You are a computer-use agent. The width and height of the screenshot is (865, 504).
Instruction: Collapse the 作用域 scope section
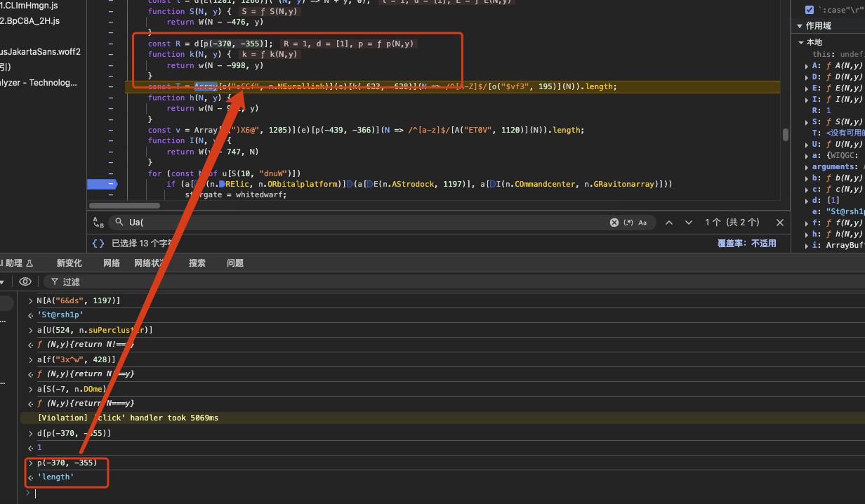pyautogui.click(x=799, y=26)
